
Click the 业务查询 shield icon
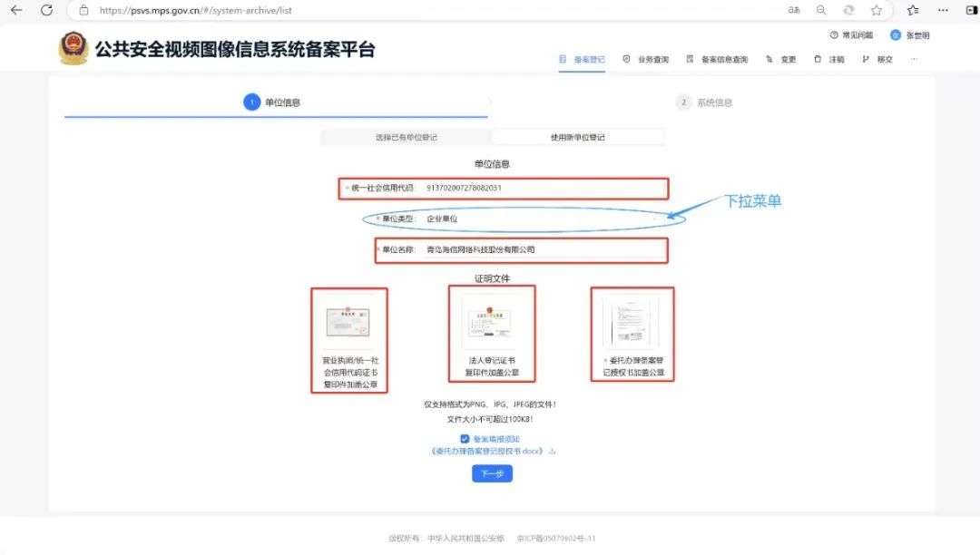point(626,59)
